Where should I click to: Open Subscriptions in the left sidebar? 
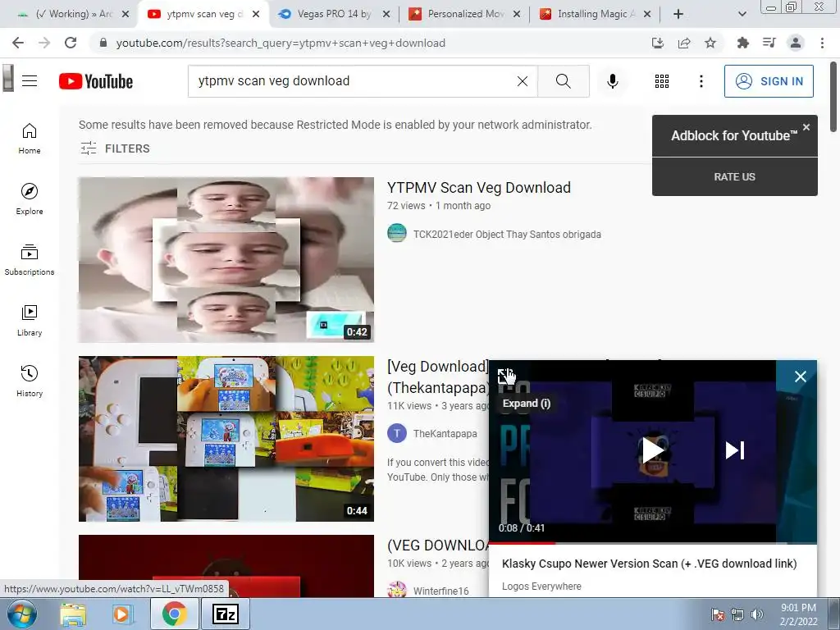tap(30, 260)
